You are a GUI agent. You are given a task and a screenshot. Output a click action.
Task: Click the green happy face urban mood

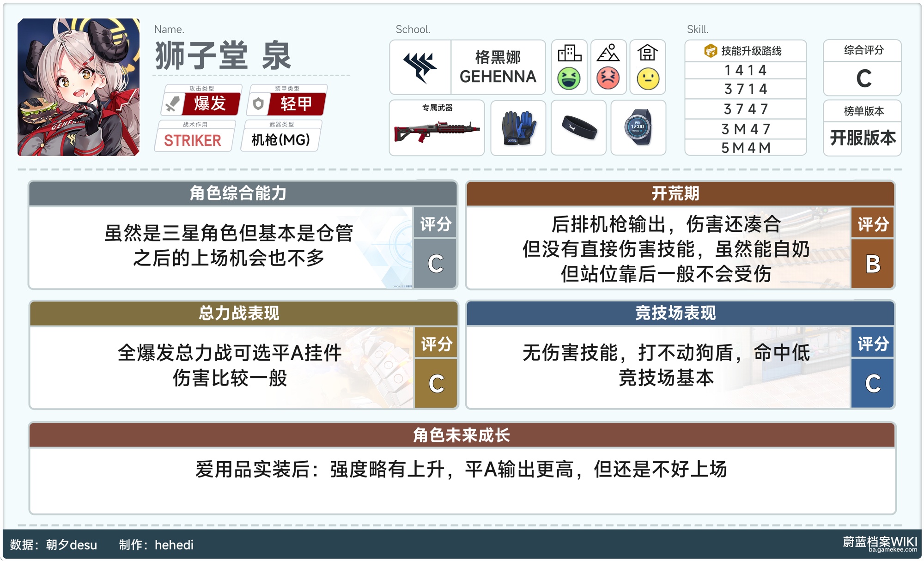pos(569,78)
